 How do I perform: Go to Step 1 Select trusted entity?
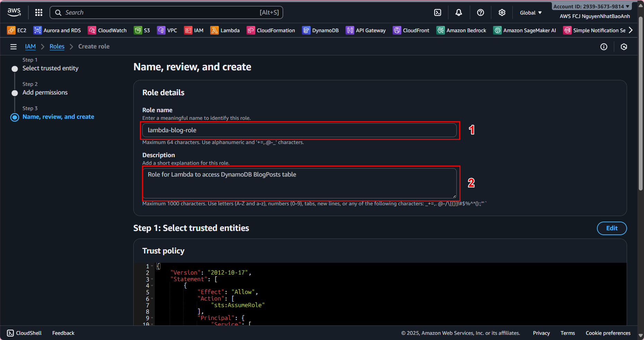(x=50, y=68)
